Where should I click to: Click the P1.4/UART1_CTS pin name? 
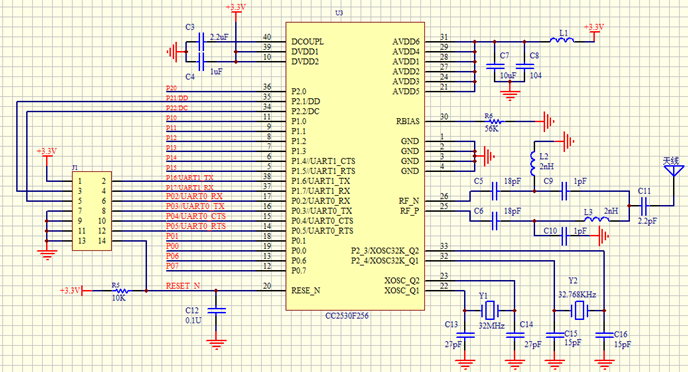(323, 161)
